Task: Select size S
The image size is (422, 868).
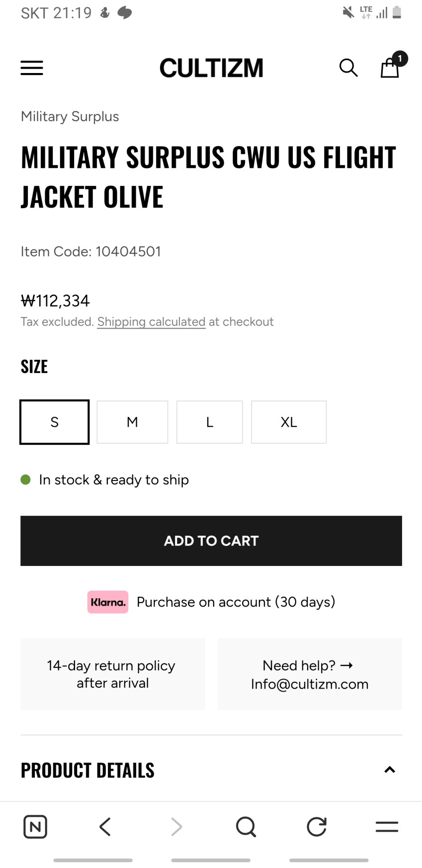Action: [55, 422]
